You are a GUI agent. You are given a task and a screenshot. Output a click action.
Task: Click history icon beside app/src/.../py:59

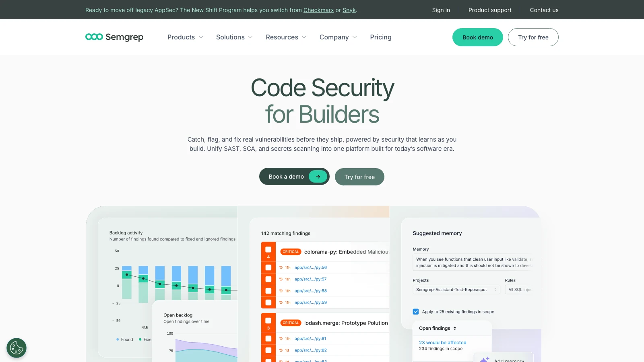tap(281, 302)
